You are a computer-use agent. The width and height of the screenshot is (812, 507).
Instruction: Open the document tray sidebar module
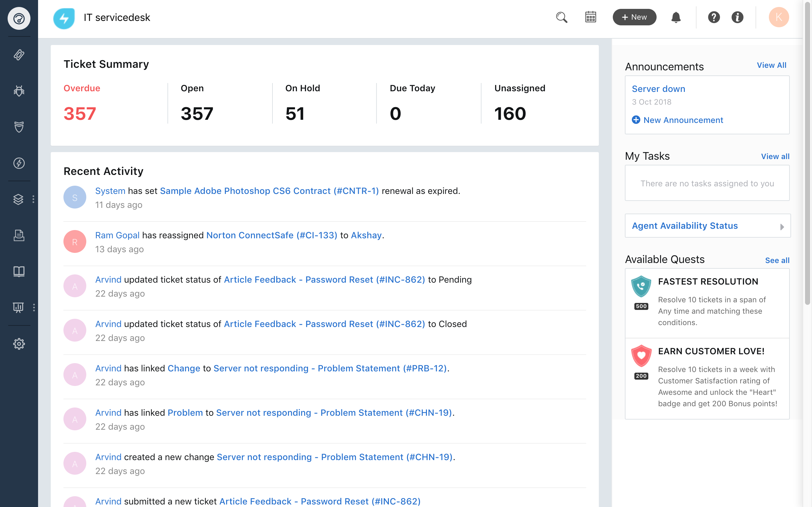pyautogui.click(x=19, y=235)
